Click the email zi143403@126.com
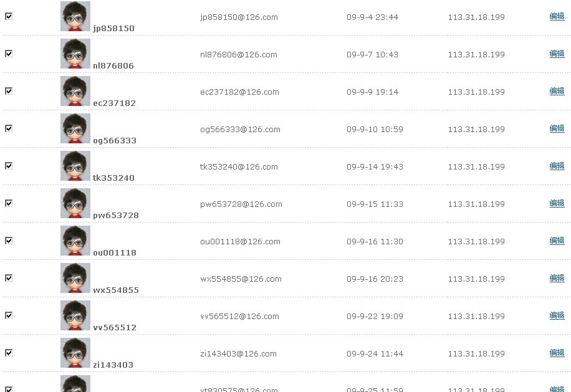 tap(238, 354)
